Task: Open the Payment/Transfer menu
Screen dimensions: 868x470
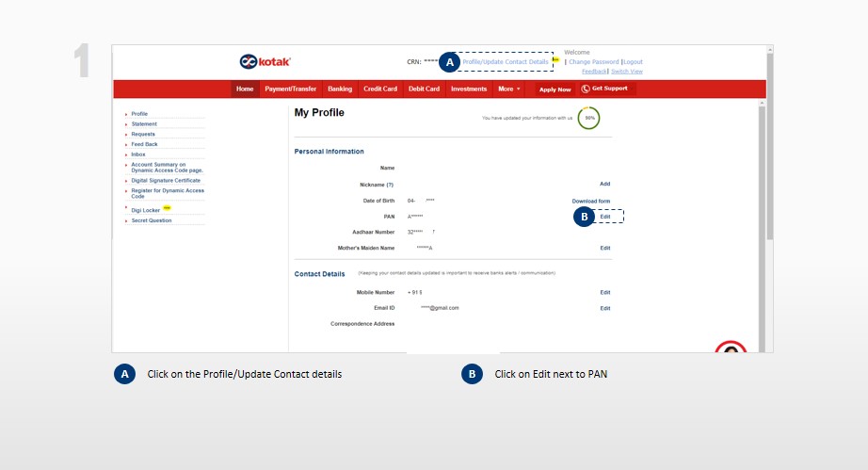Action: coord(291,89)
